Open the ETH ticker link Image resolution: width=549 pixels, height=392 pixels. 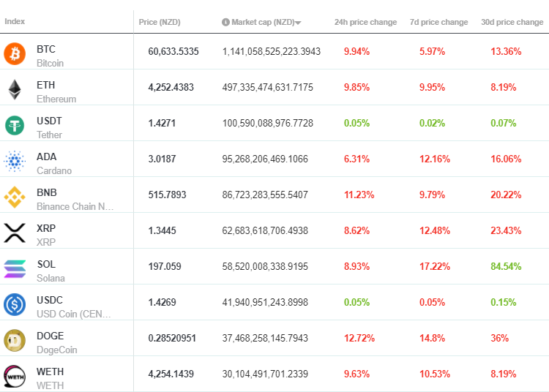46,85
